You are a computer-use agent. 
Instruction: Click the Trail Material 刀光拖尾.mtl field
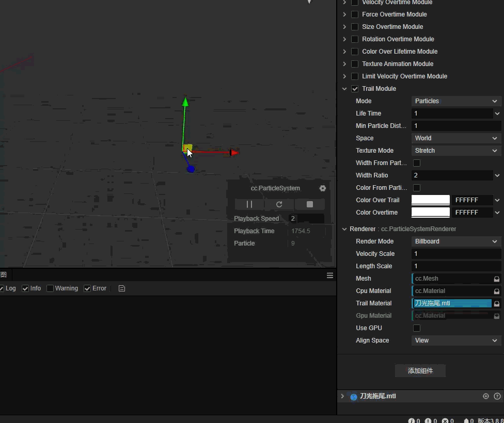[452, 303]
